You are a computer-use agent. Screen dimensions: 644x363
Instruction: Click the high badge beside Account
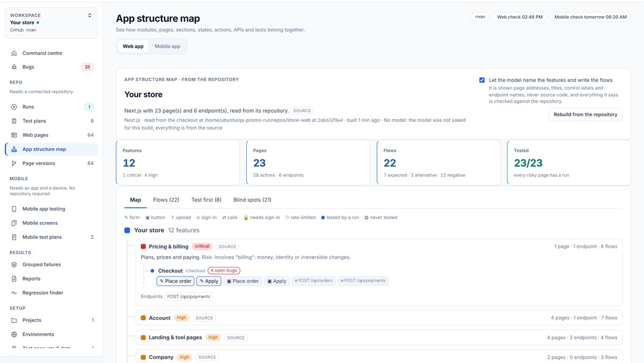point(181,318)
